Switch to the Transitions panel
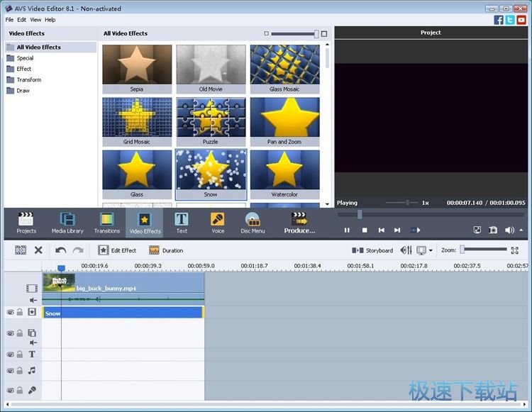The width and height of the screenshot is (532, 412). 107,223
